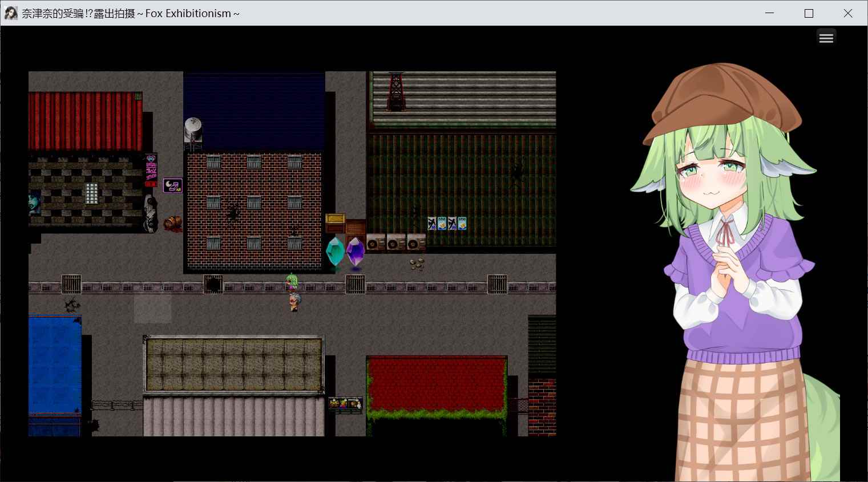Click the fallen wooden barrel
The width and height of the screenshot is (868, 482).
pos(172,223)
